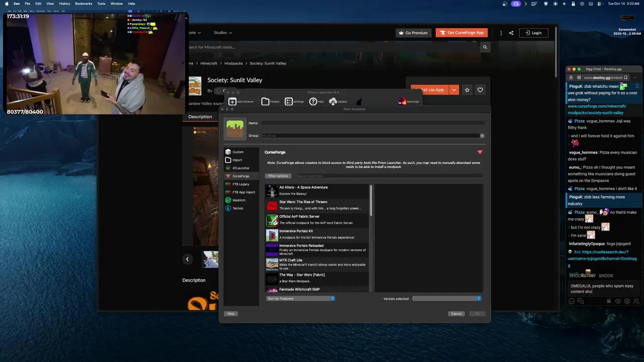Click the CurseForge search magnifier button
The height and width of the screenshot is (362, 644).
[x=485, y=47]
